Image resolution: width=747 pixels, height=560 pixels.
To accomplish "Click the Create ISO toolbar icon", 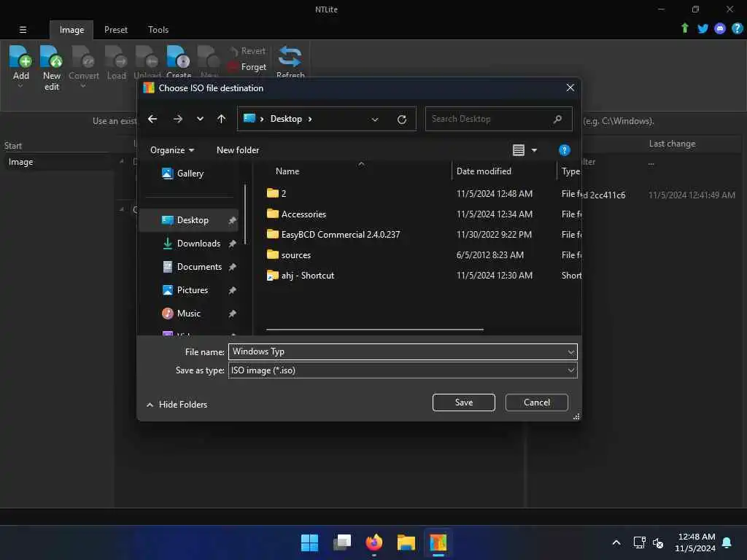I will [x=178, y=57].
